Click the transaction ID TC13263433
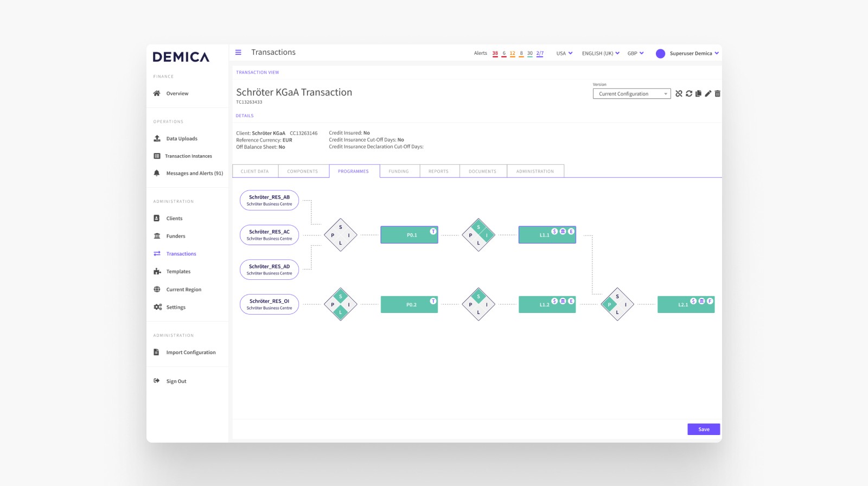 tap(249, 103)
